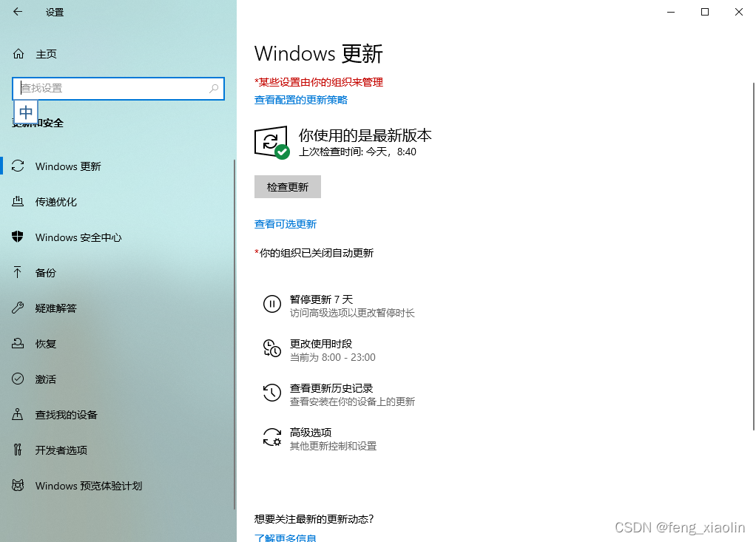Open 查找我的设备 page
Screen dimensions: 756x542
[x=67, y=415]
